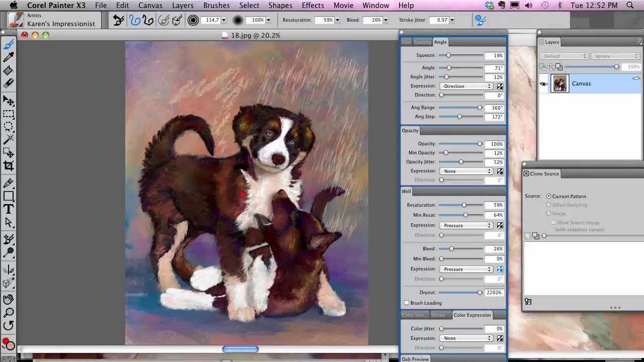Enable the Brush Loading checkbox
644x362 pixels.
click(x=407, y=303)
